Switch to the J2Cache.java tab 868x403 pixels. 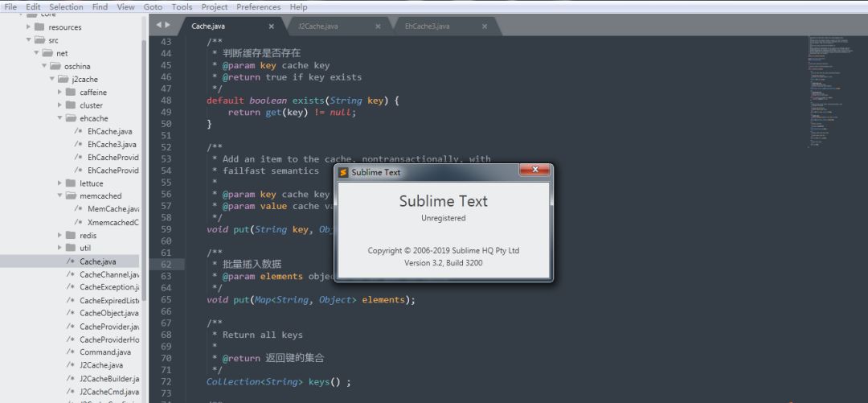click(318, 27)
